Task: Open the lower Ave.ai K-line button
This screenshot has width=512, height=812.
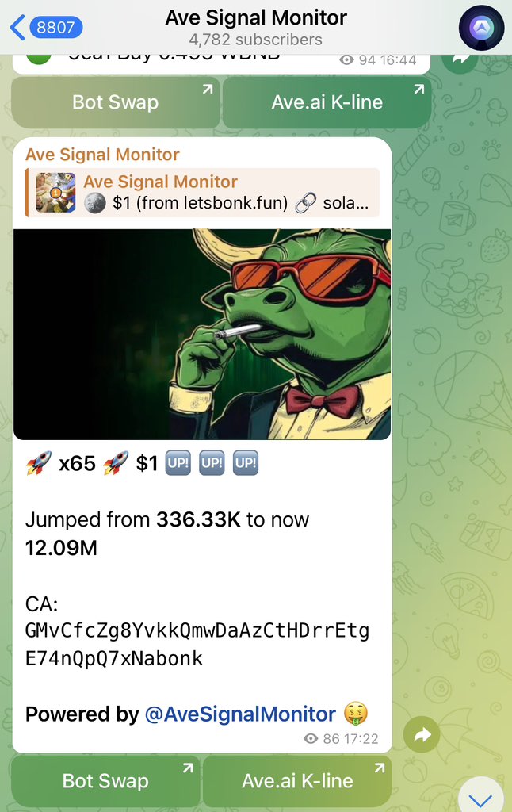Action: coord(297,780)
